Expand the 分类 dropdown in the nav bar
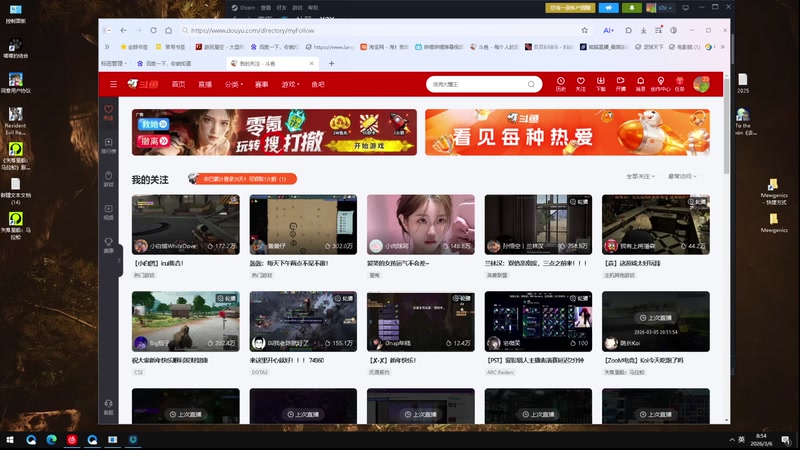Screen dimensions: 800x450 tap(234, 84)
